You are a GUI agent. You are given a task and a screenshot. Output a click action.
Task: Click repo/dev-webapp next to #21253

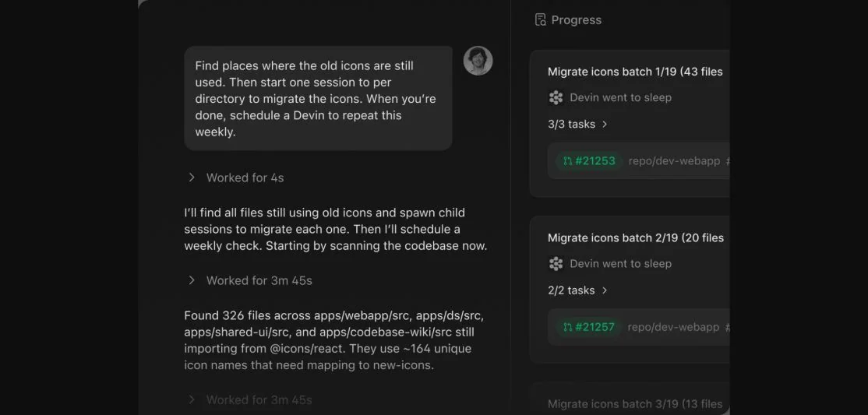(x=674, y=161)
